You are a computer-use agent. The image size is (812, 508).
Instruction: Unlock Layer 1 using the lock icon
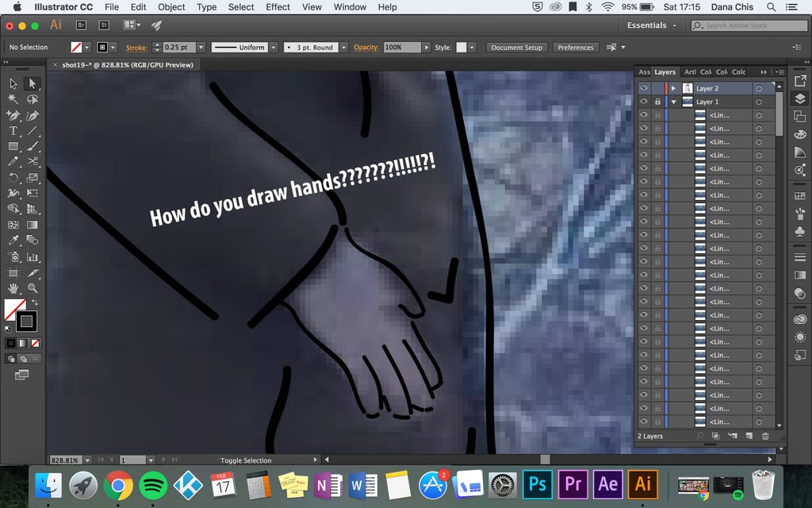click(657, 102)
